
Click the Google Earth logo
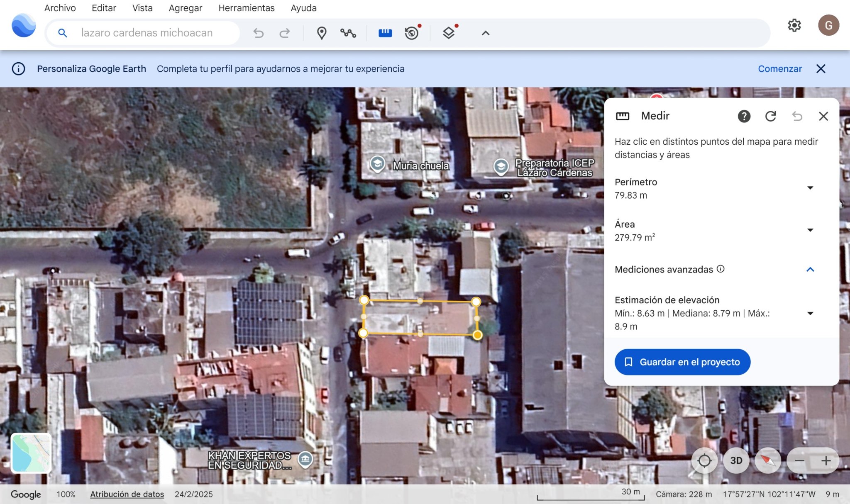[x=24, y=26]
